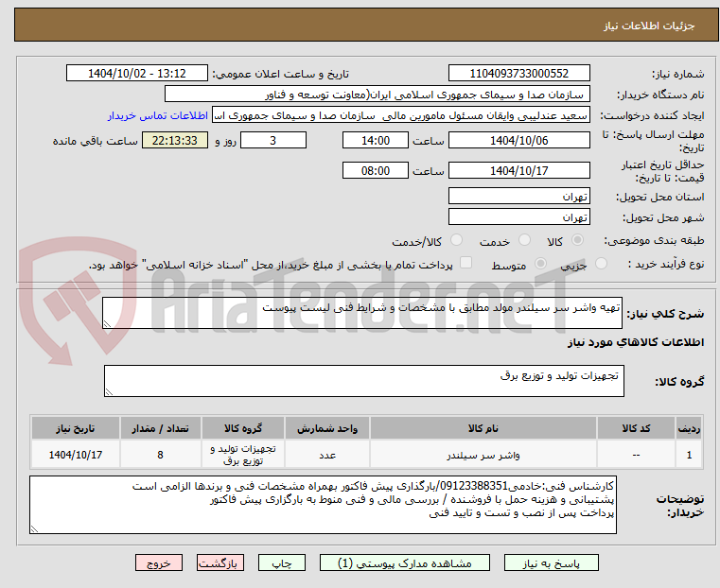Click the جزئیات اطلاعات نیاز header title
Viewport: 720px width, 588px height.
(649, 26)
